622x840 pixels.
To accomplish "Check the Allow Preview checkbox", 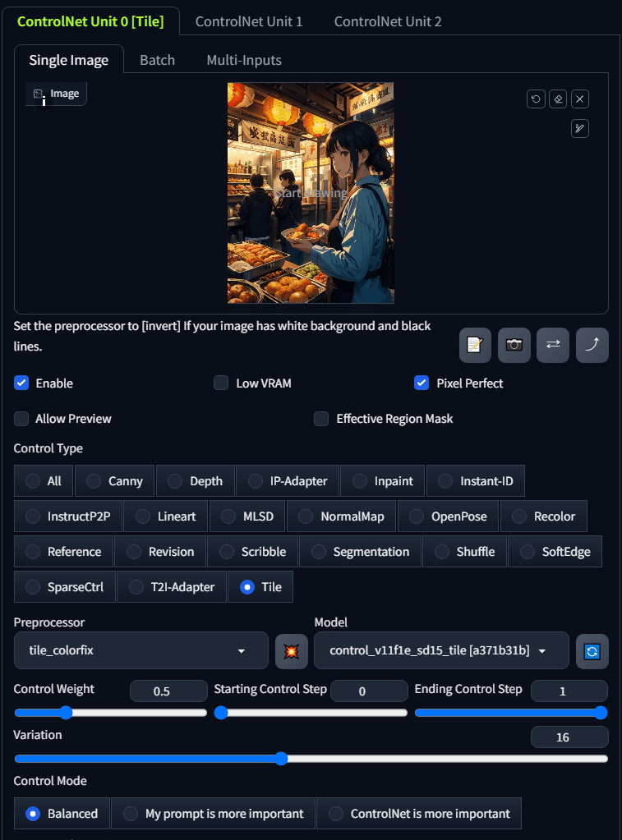I will point(21,419).
